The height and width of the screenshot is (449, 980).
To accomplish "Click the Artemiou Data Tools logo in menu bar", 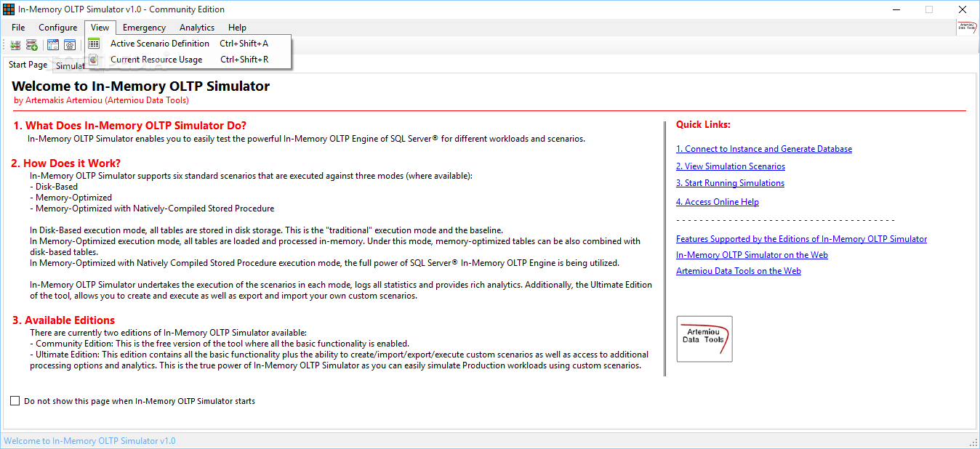I will 967,28.
